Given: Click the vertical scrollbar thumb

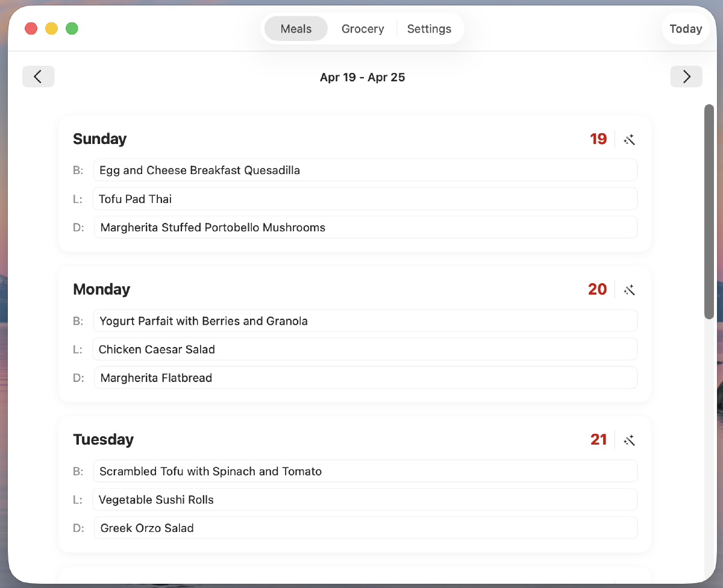Looking at the screenshot, I should (x=709, y=211).
